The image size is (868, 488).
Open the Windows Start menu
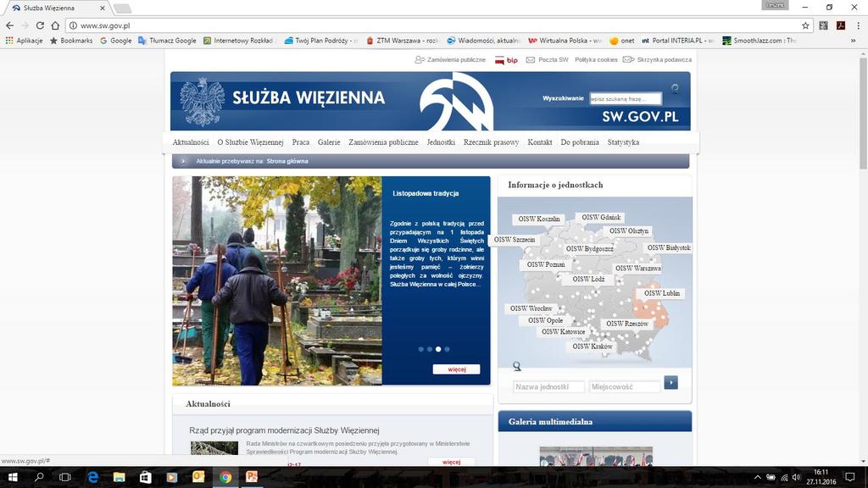[12, 477]
